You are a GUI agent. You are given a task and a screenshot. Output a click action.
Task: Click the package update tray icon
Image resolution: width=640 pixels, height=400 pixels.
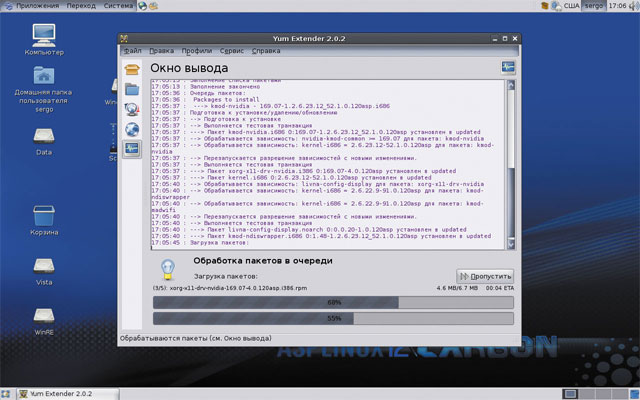(x=544, y=6)
